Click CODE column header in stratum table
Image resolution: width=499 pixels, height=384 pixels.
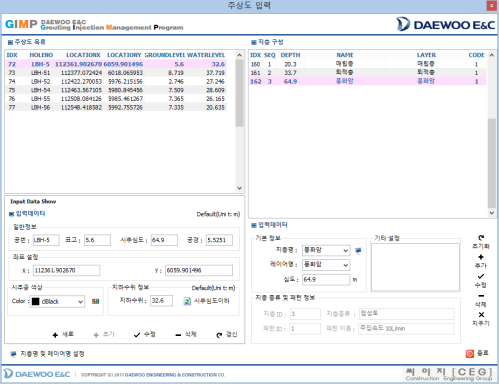[476, 55]
